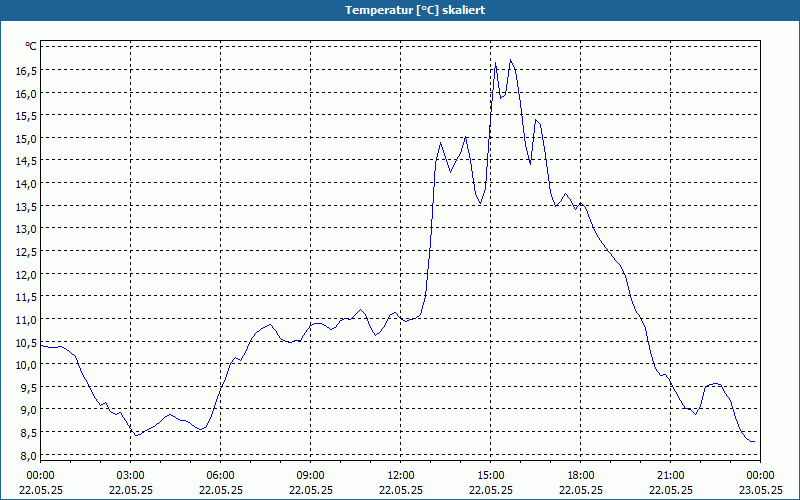Screen dimensions: 800x500
Task: Select the '15:00' x-axis time label
Action: tap(491, 476)
